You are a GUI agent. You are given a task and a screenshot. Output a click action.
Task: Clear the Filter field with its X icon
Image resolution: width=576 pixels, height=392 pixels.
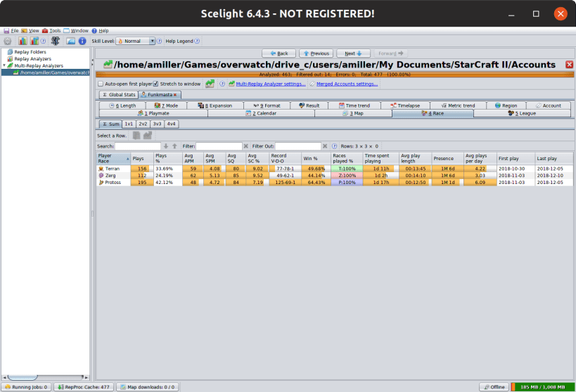click(x=245, y=146)
